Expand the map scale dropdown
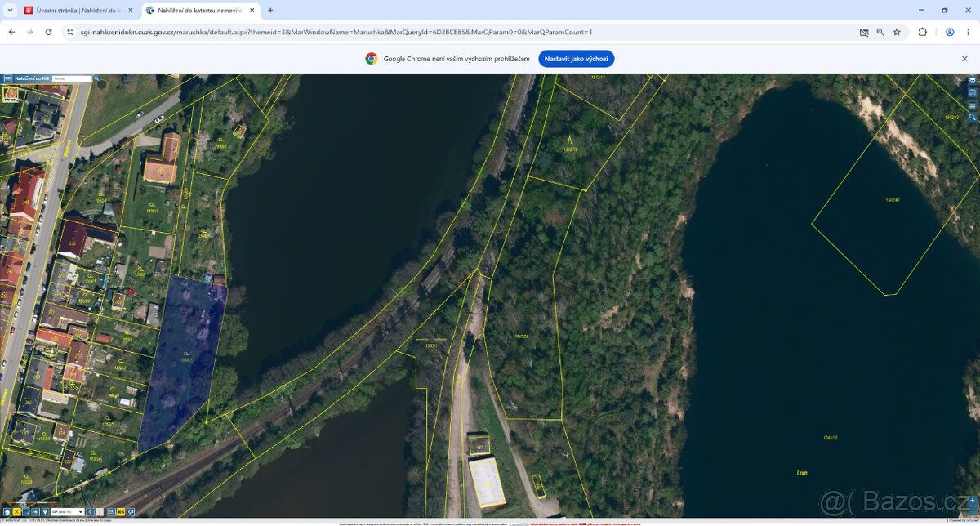This screenshot has height=526, width=980. tap(68, 512)
